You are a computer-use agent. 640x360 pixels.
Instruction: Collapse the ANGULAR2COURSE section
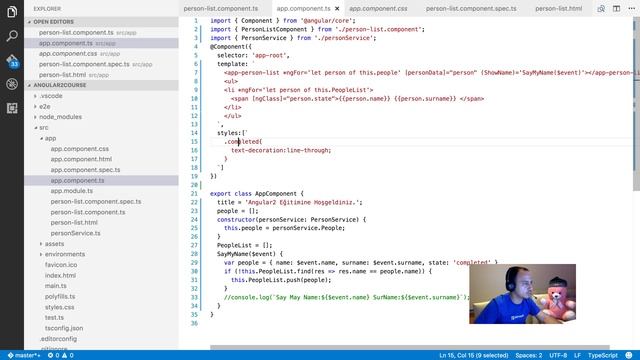click(x=101, y=85)
